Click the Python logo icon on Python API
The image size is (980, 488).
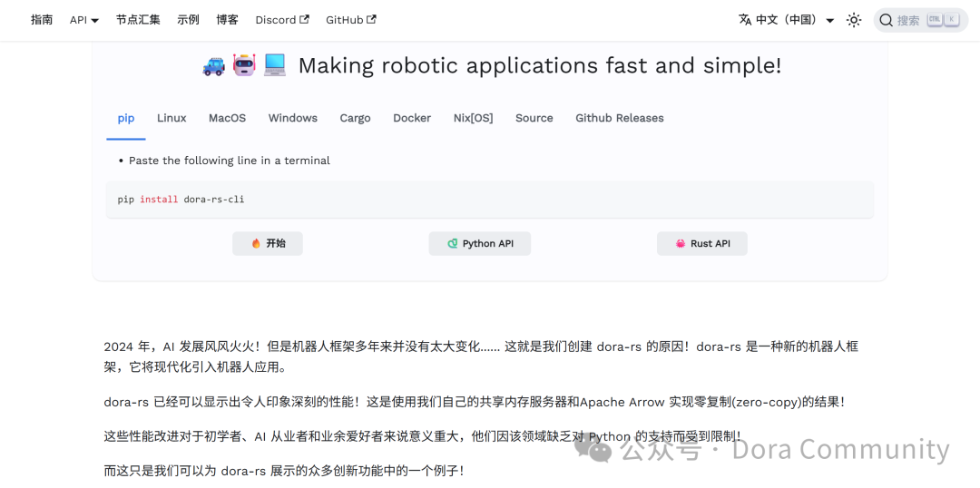tap(453, 244)
